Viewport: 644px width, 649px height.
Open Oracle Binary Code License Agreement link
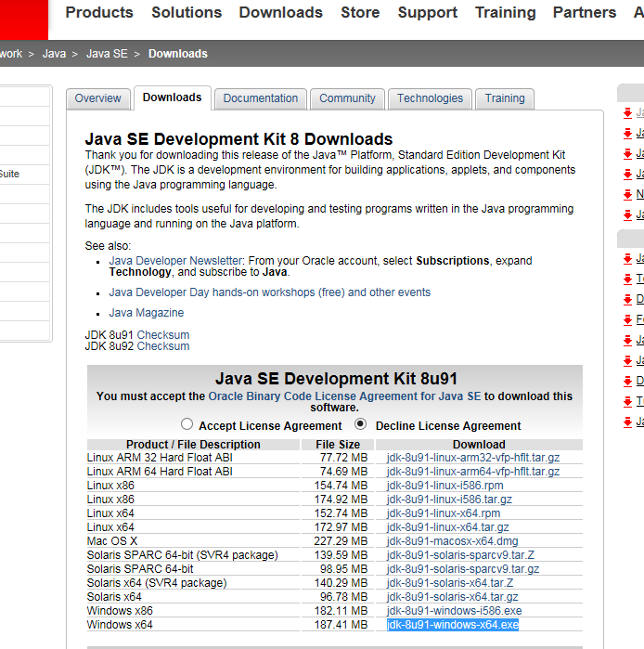[x=344, y=396]
